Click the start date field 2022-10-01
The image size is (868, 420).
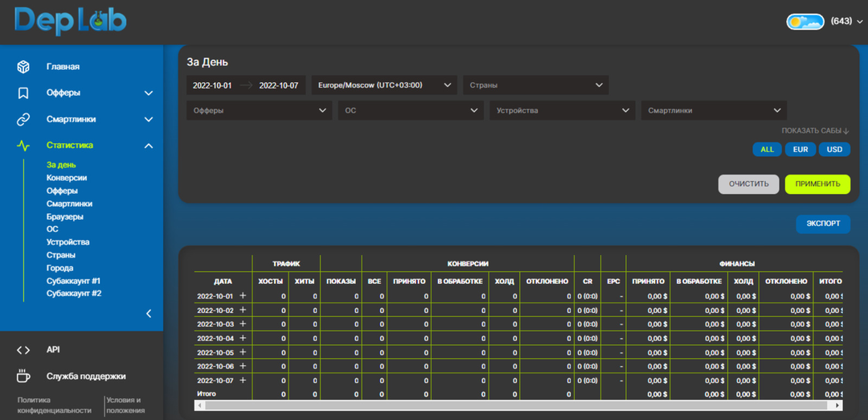pos(213,85)
